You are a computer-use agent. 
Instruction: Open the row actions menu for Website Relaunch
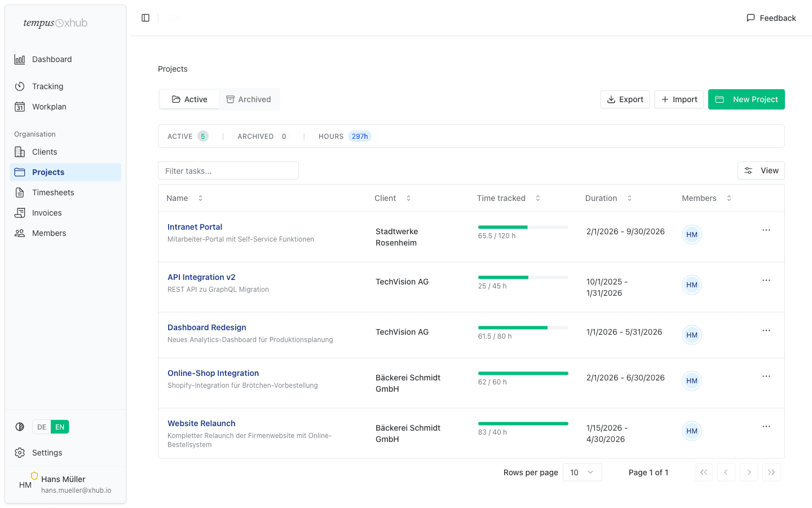point(766,426)
